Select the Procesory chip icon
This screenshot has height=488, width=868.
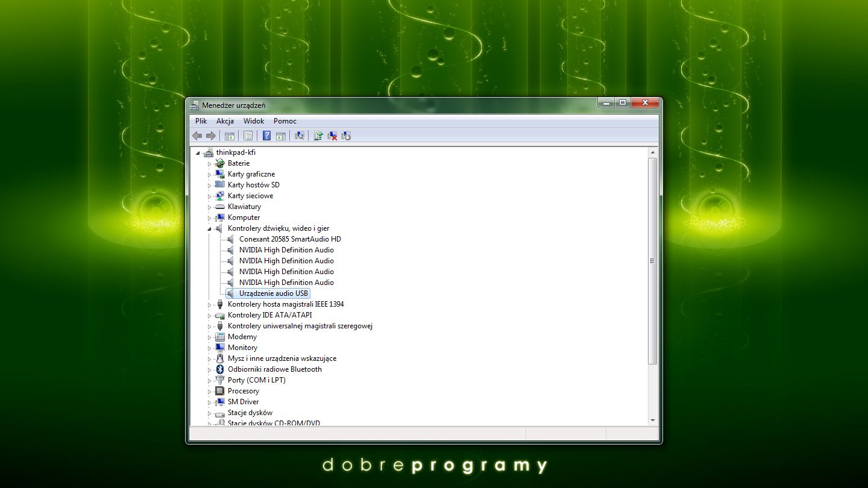220,391
